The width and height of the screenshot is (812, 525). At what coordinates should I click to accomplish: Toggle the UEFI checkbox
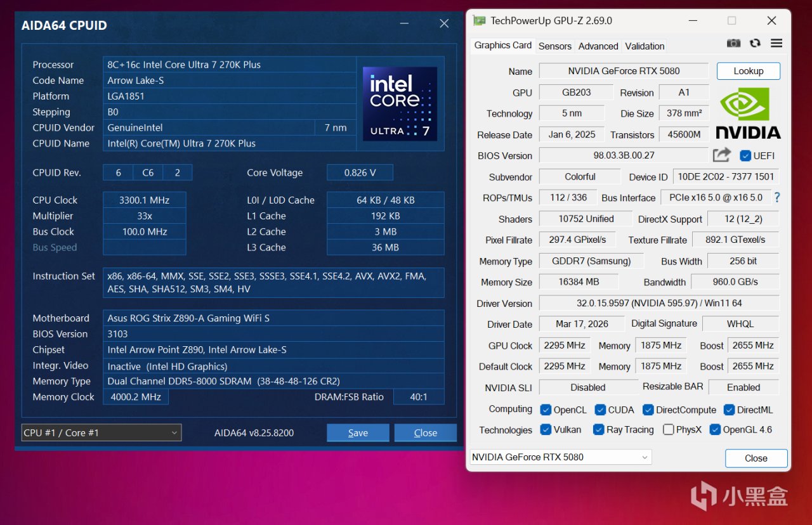click(x=745, y=155)
